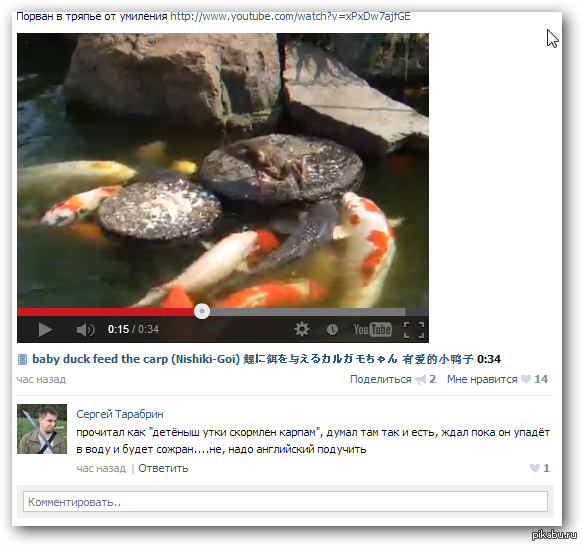
Task: Click Ответить to reply to comment
Action: (x=163, y=468)
